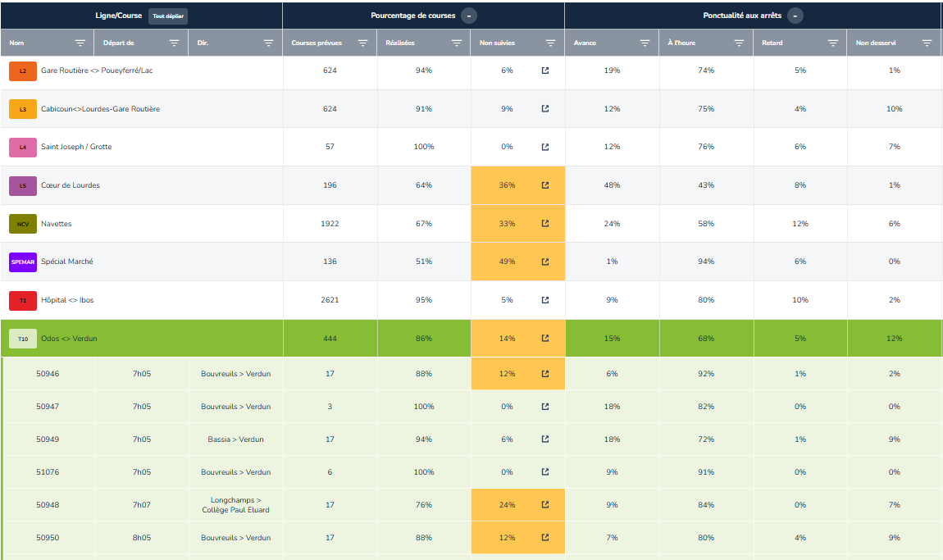
Task: Collapse the Odos <> Verdun line row
Action: click(67, 339)
